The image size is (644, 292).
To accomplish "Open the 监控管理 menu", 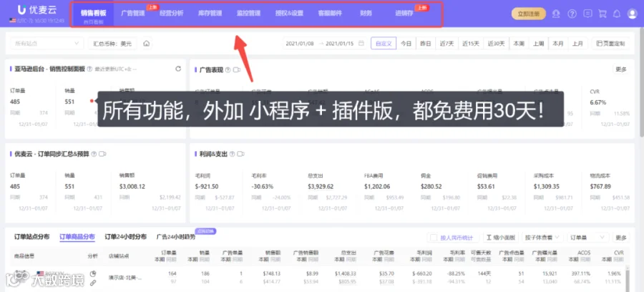I will point(248,13).
